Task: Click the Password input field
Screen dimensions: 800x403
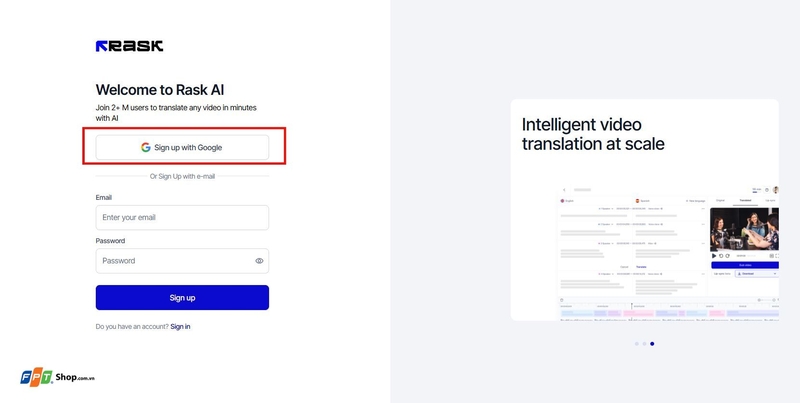Action: point(175,261)
